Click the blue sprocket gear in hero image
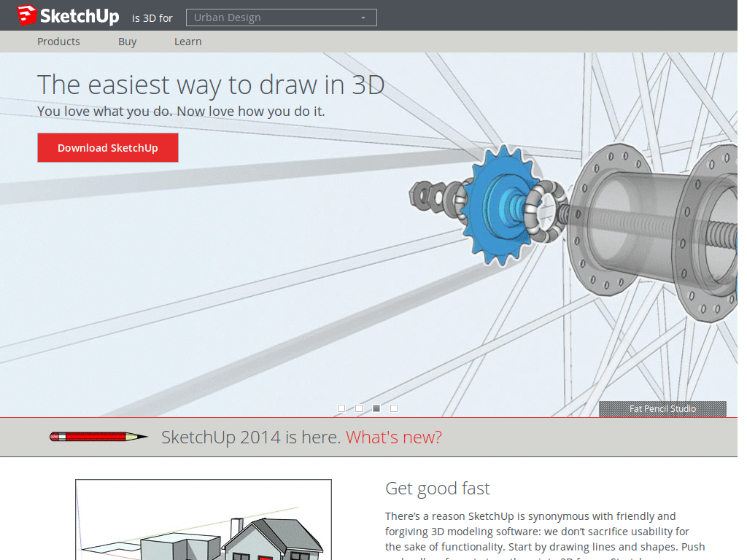The image size is (747, 560). [x=500, y=206]
